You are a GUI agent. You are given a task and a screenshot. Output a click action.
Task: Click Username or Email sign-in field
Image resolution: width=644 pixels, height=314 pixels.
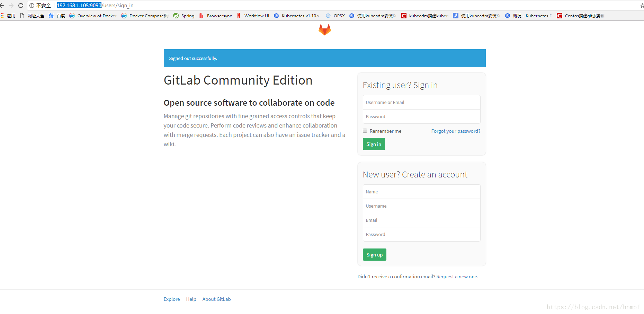click(421, 102)
